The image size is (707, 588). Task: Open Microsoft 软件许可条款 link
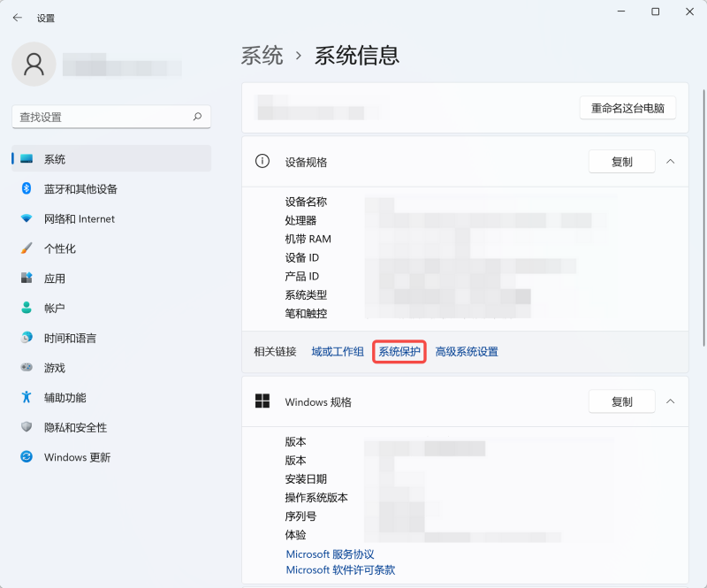click(x=340, y=570)
